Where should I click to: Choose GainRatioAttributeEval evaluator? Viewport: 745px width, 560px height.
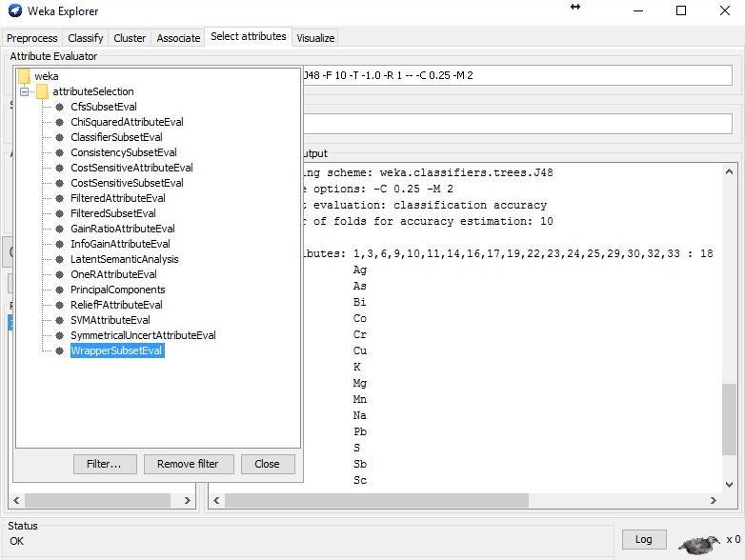[x=123, y=229]
